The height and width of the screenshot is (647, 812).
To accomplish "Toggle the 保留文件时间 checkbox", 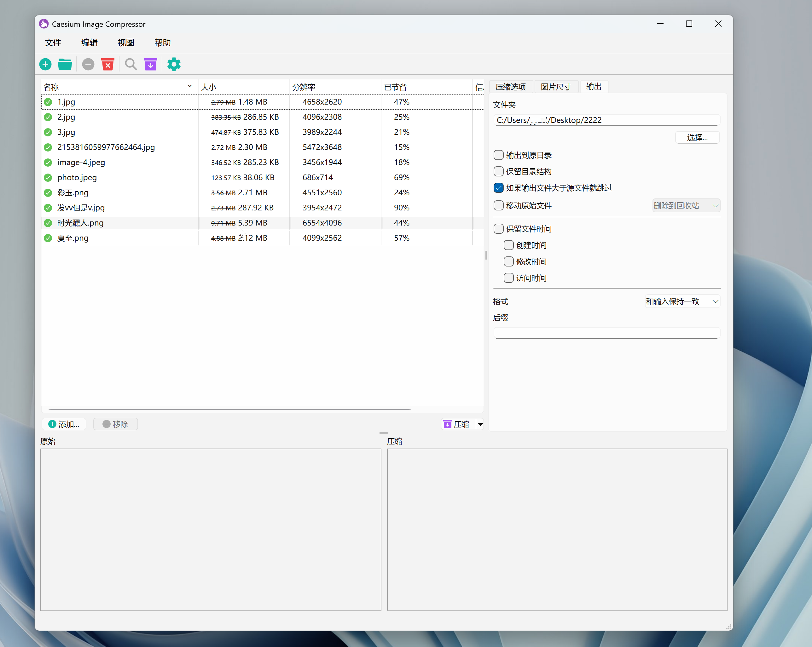I will coord(498,229).
